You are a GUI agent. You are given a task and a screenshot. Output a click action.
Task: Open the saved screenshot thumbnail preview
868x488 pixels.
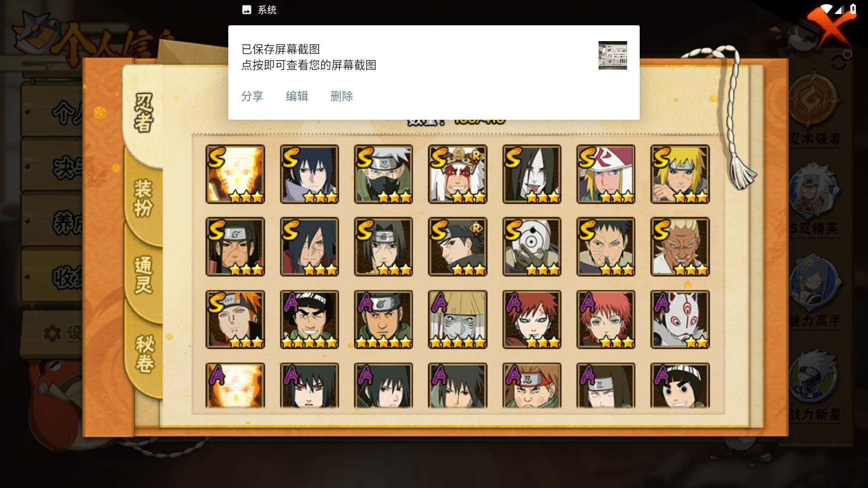pyautogui.click(x=613, y=55)
